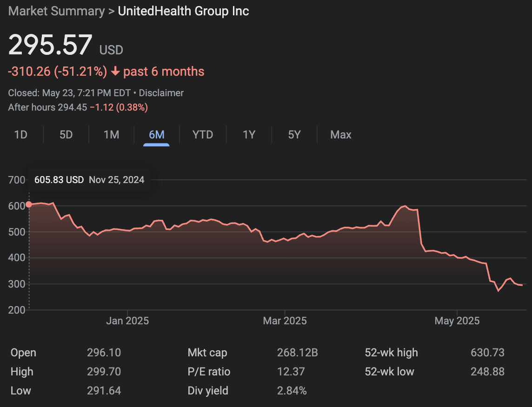The height and width of the screenshot is (407, 532).
Task: Click the 52-wk high value 630.73
Action: (487, 353)
